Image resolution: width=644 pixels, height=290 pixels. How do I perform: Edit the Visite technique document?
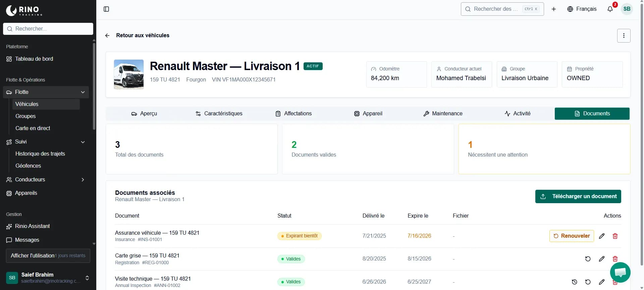point(602,282)
